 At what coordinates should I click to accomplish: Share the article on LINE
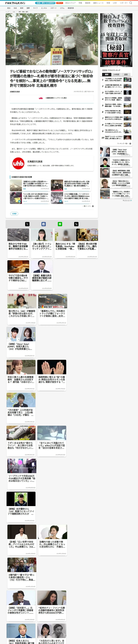[60, 224]
